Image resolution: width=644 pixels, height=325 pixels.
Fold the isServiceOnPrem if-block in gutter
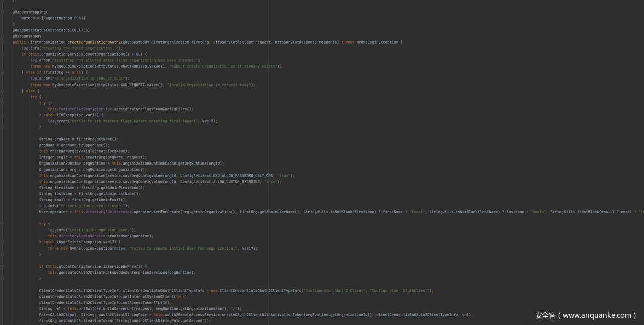coord(3,266)
